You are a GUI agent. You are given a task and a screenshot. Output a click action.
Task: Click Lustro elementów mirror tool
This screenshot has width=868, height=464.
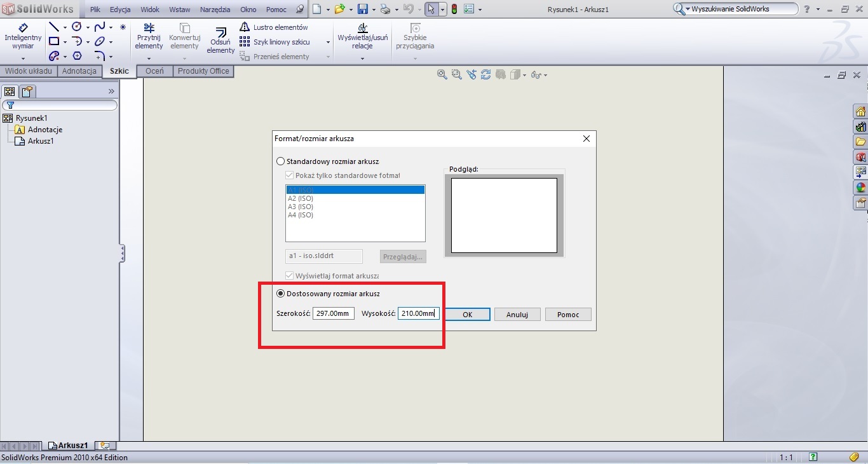click(x=274, y=27)
